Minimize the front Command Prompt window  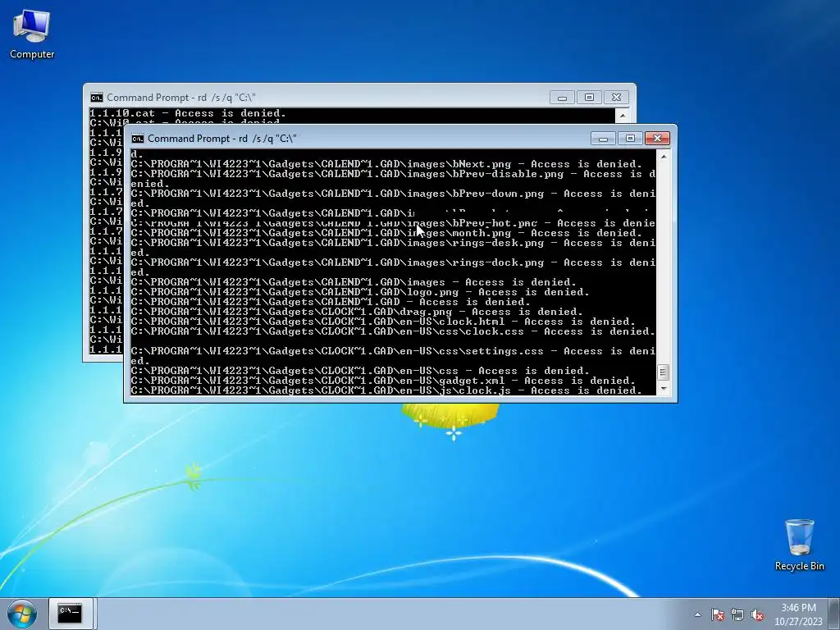pos(603,139)
